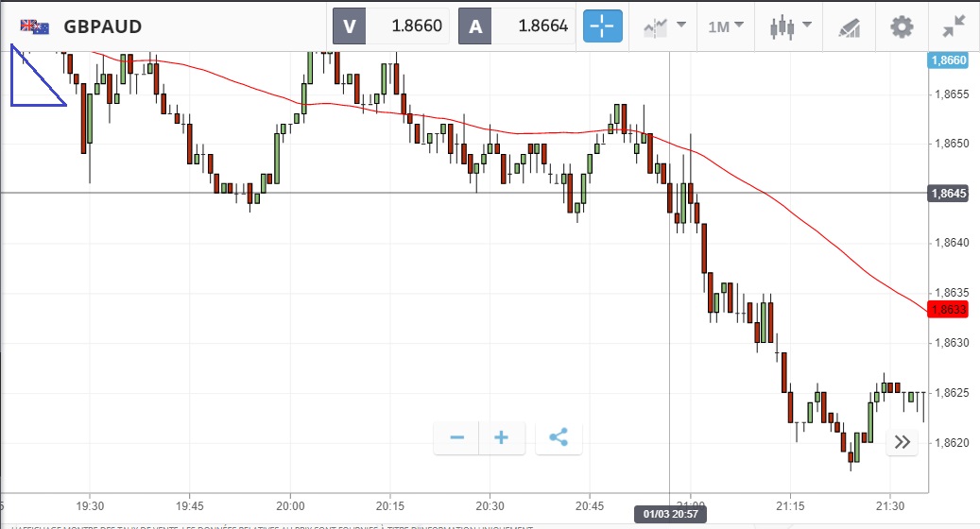Click the A buy price 1.8664 button
Screen dimensions: 980x529
tap(515, 26)
